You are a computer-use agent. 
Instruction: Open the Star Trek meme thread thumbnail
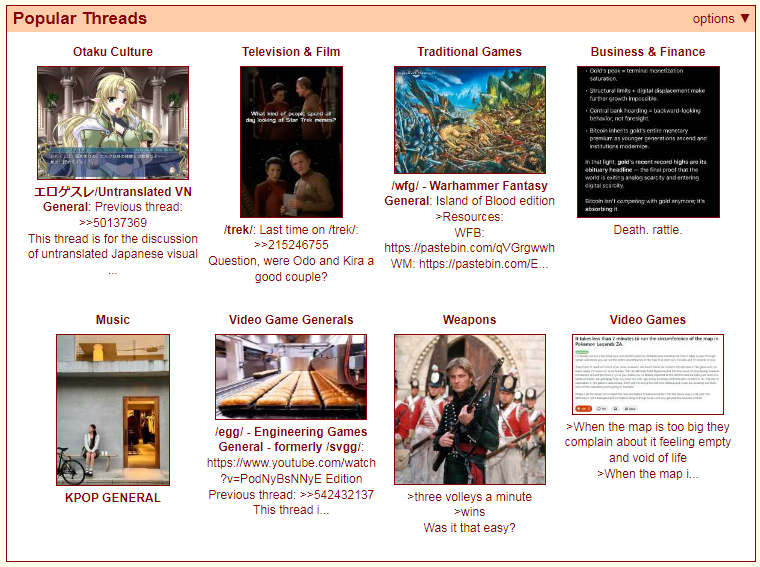(291, 142)
